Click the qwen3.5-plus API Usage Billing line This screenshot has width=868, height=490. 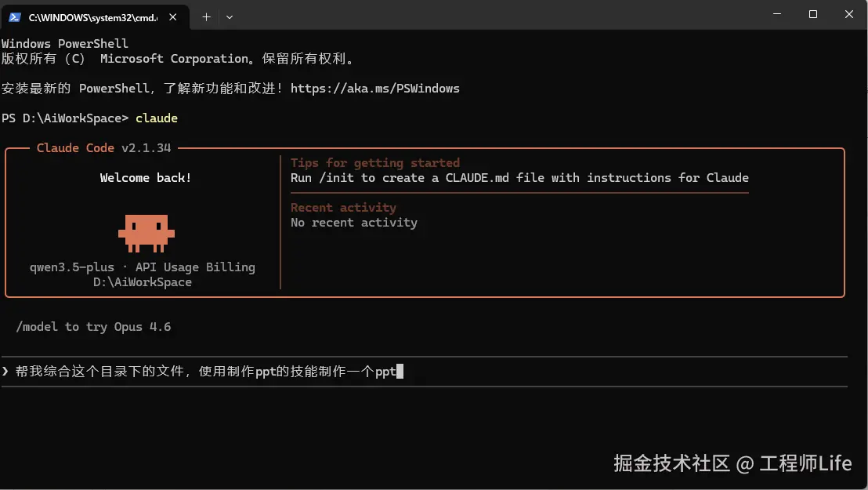(143, 267)
